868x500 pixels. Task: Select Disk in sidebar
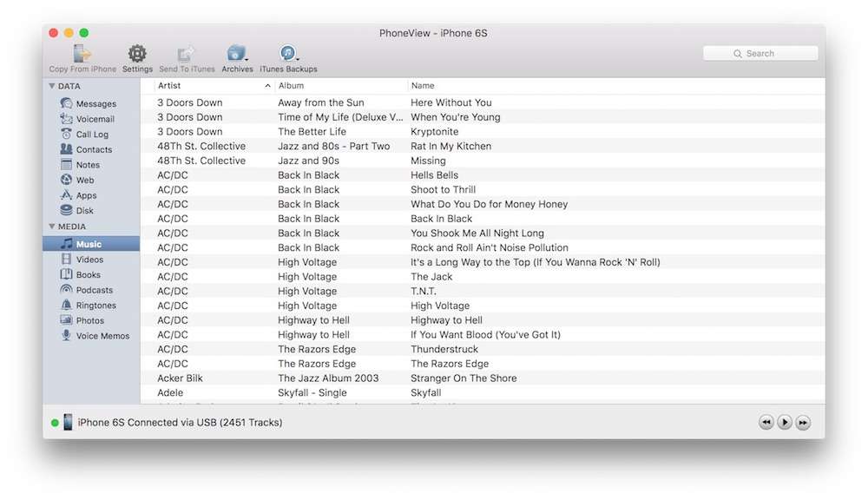(x=77, y=210)
